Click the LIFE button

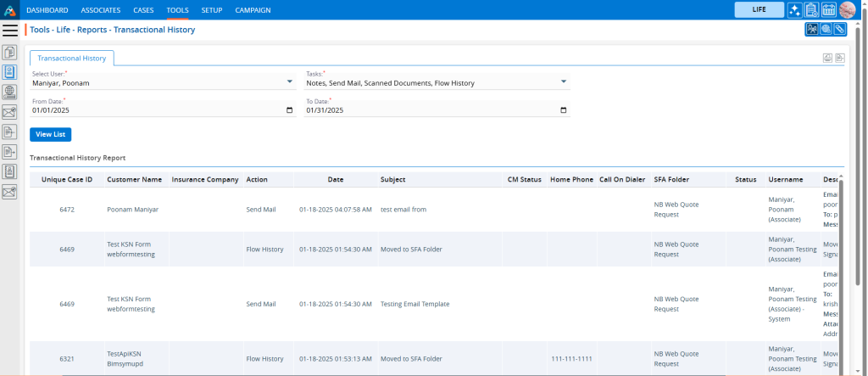(x=759, y=10)
